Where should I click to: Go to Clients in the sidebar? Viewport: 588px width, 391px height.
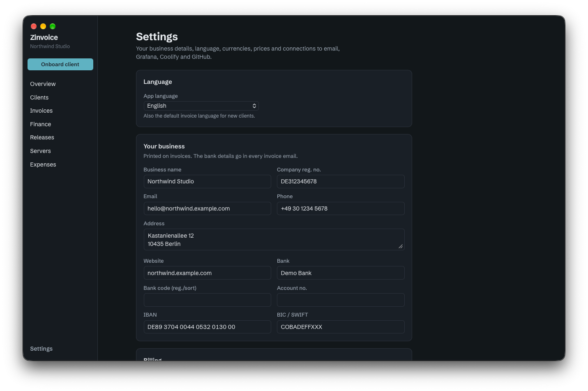pyautogui.click(x=39, y=97)
